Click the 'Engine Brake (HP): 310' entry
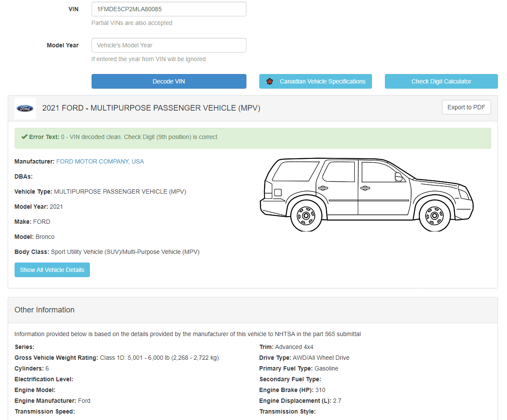This screenshot has height=420, width=507. coord(292,390)
